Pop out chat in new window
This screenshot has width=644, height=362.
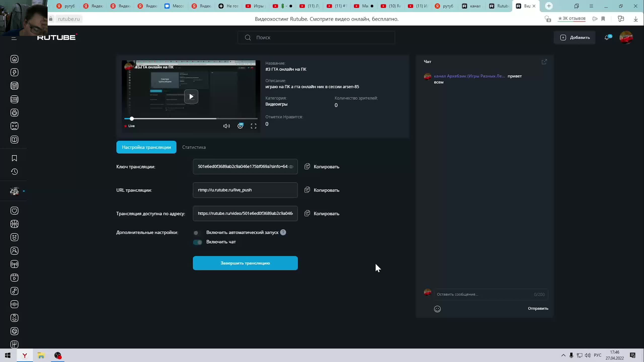544,62
